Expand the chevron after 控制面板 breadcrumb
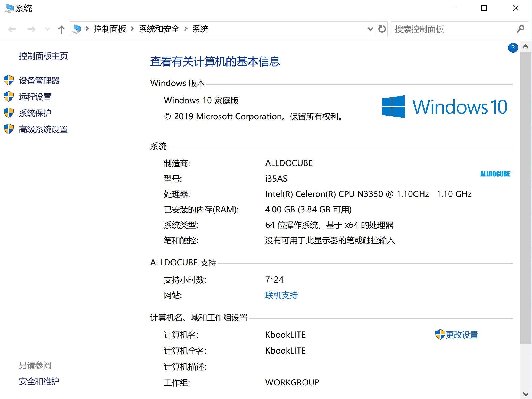The height and width of the screenshot is (399, 532). tap(132, 29)
